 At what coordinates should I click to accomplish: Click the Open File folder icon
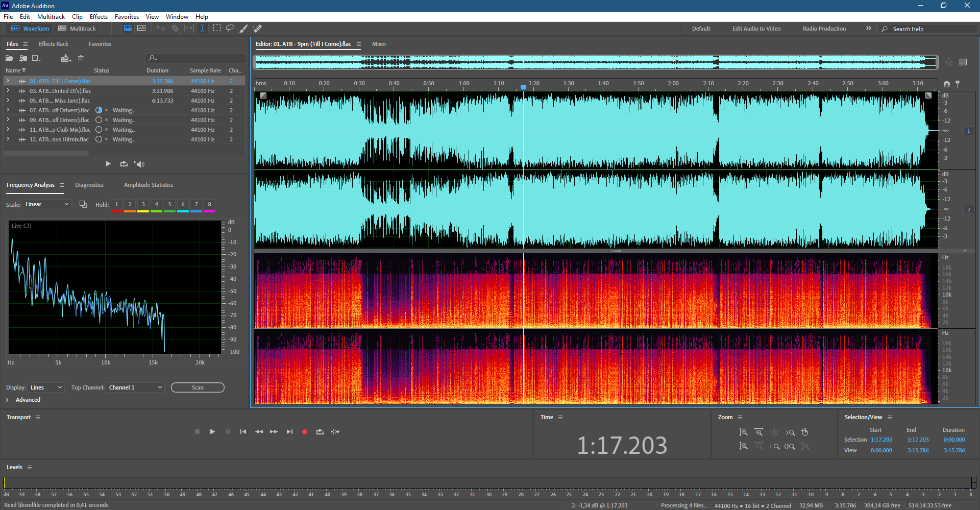coord(10,58)
